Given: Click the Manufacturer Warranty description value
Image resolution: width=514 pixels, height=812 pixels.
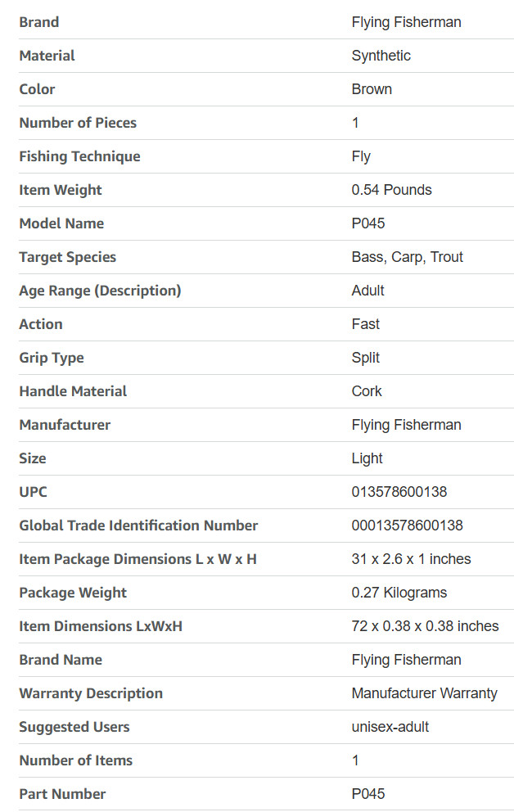Looking at the screenshot, I should pos(425,693).
